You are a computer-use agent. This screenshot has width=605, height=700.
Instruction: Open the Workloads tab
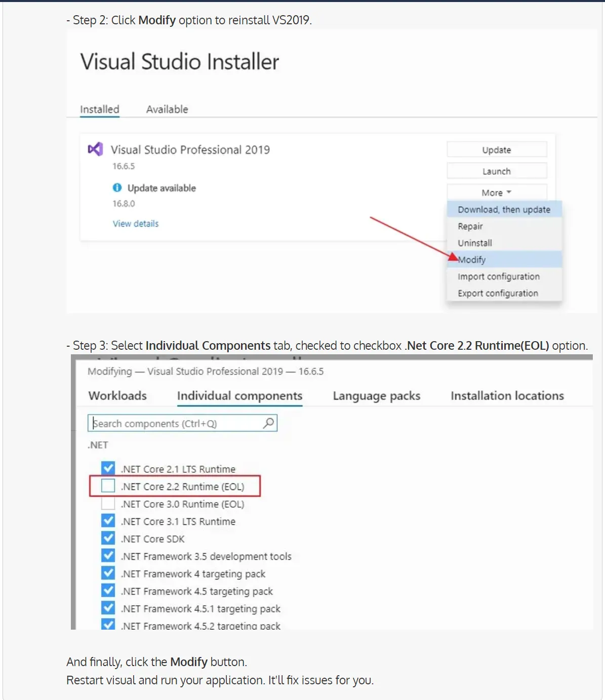117,396
